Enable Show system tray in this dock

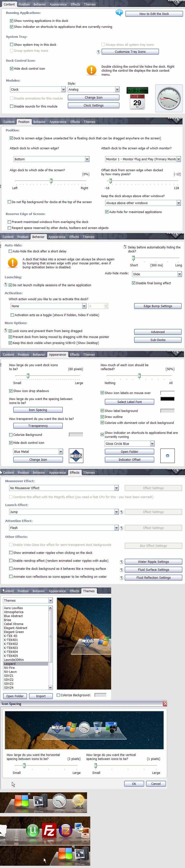pos(12,45)
